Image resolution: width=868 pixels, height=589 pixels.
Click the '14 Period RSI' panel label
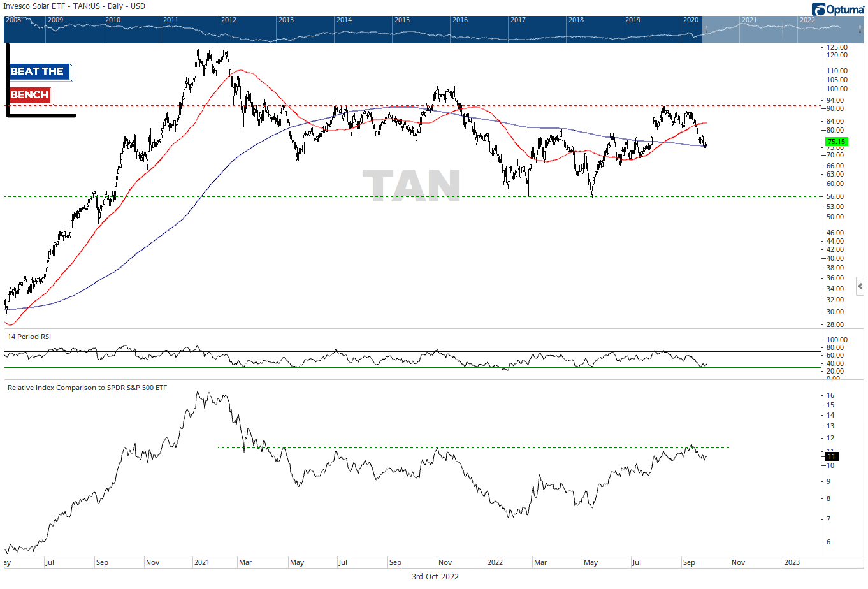[x=29, y=337]
